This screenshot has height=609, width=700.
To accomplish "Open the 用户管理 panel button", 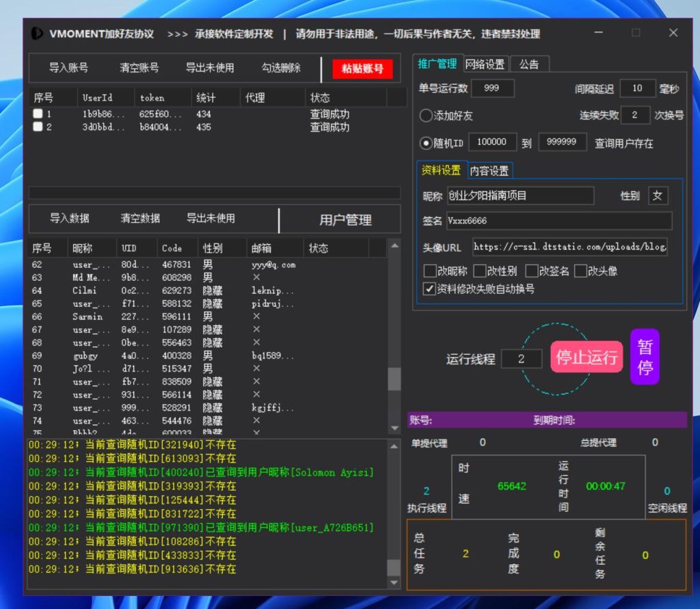I will 345,220.
